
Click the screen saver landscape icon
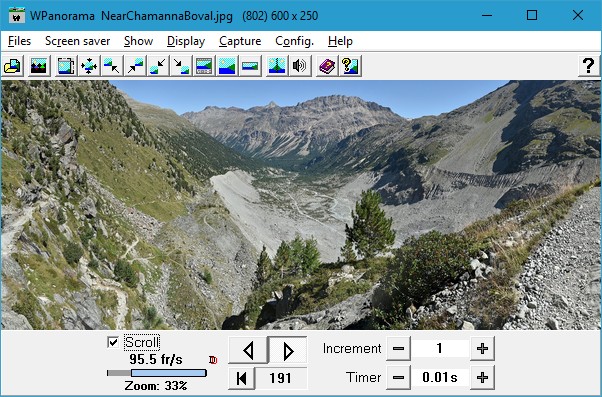39,66
